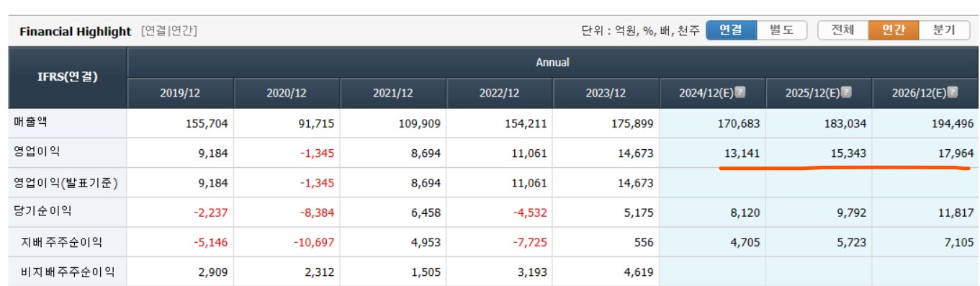
Task: Click estimated operating profit 17,964
Action: (956, 153)
